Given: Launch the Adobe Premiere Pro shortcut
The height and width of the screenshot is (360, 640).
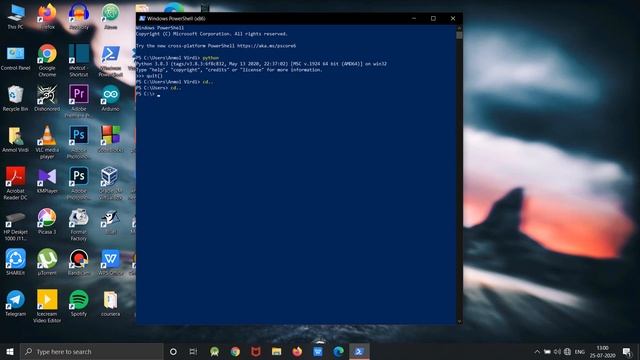Looking at the screenshot, I should pos(79,101).
